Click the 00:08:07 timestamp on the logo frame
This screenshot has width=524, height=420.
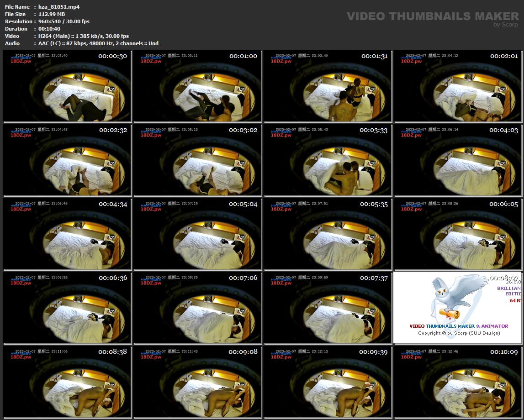coord(504,278)
